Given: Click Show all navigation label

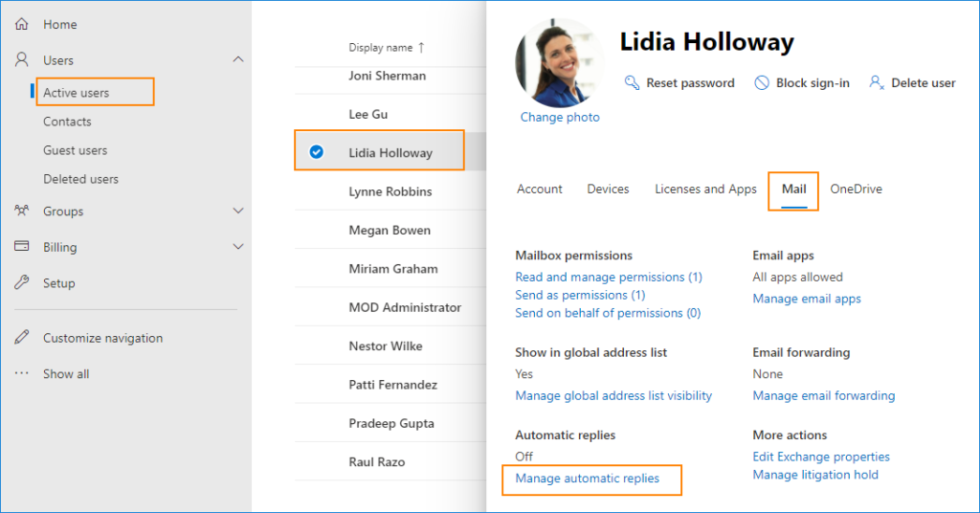Looking at the screenshot, I should 66,373.
